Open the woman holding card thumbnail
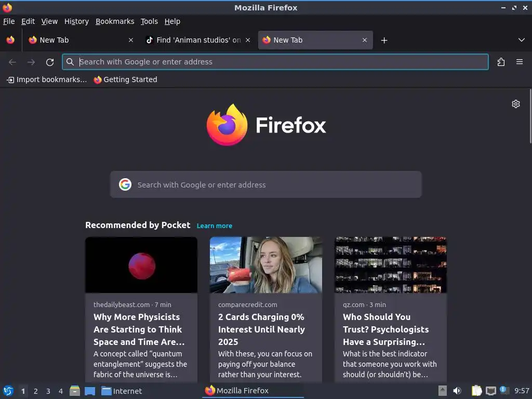Image resolution: width=532 pixels, height=399 pixels. [265, 264]
